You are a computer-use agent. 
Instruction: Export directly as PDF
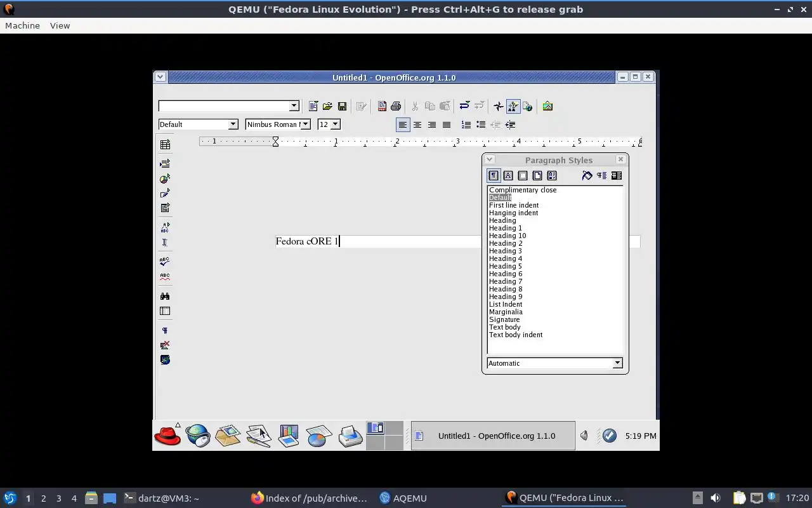pyautogui.click(x=382, y=106)
